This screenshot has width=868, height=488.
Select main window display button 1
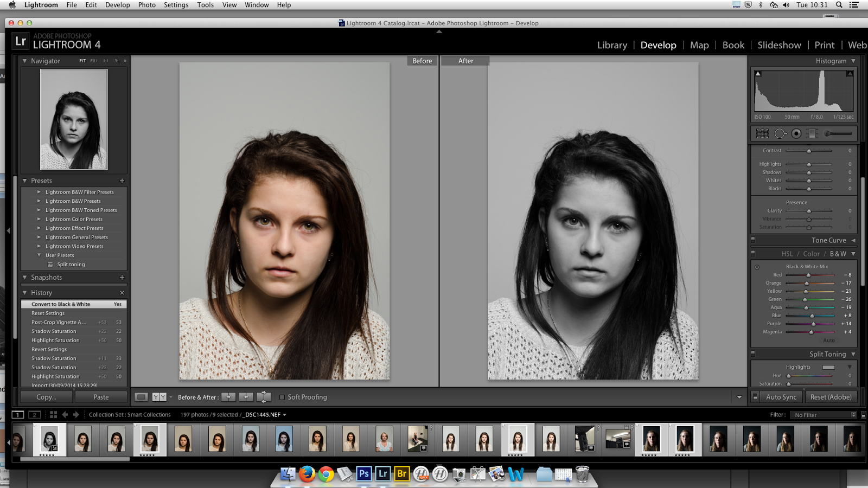tap(18, 414)
